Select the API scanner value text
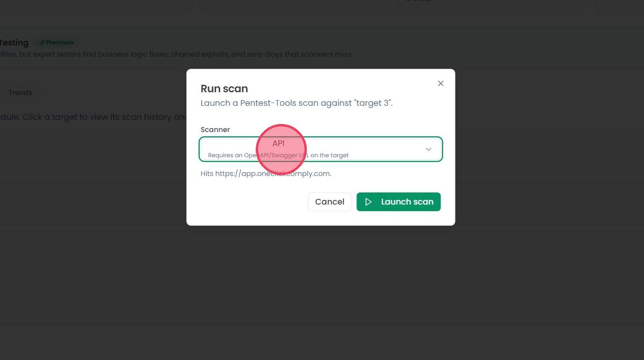 point(278,143)
